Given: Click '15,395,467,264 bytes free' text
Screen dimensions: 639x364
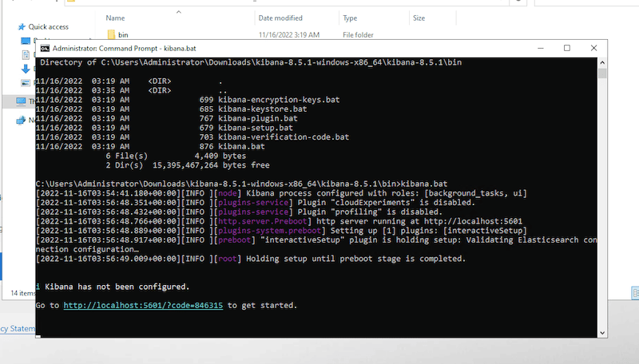Looking at the screenshot, I should click(211, 165).
